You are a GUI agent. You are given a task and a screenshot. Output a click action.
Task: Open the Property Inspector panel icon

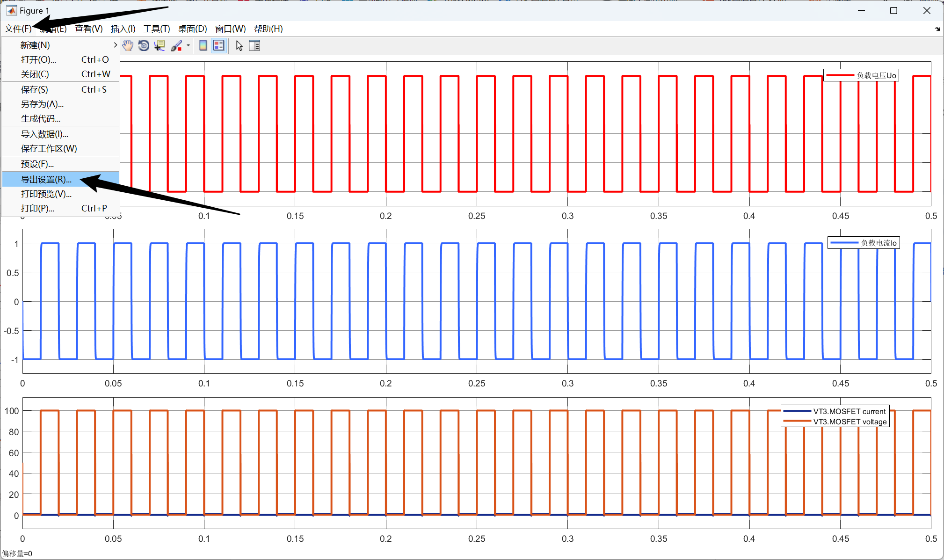[254, 45]
